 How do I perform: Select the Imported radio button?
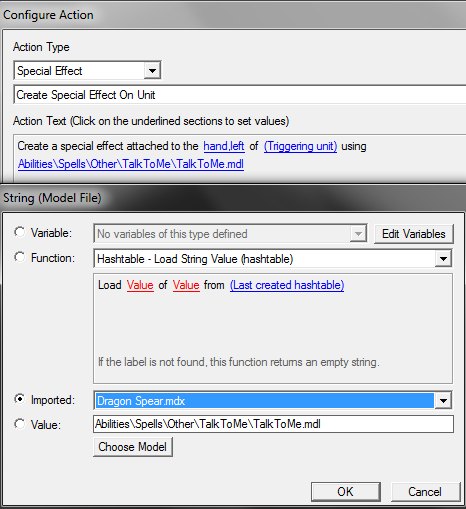[x=20, y=399]
